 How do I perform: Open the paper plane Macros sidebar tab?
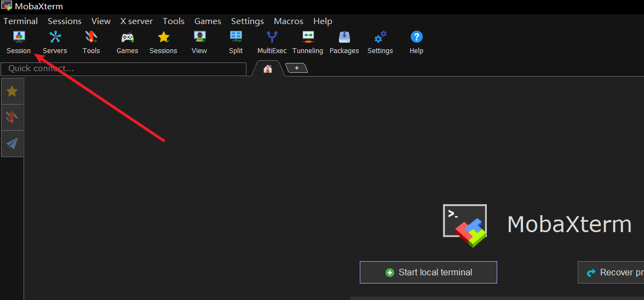(12, 143)
